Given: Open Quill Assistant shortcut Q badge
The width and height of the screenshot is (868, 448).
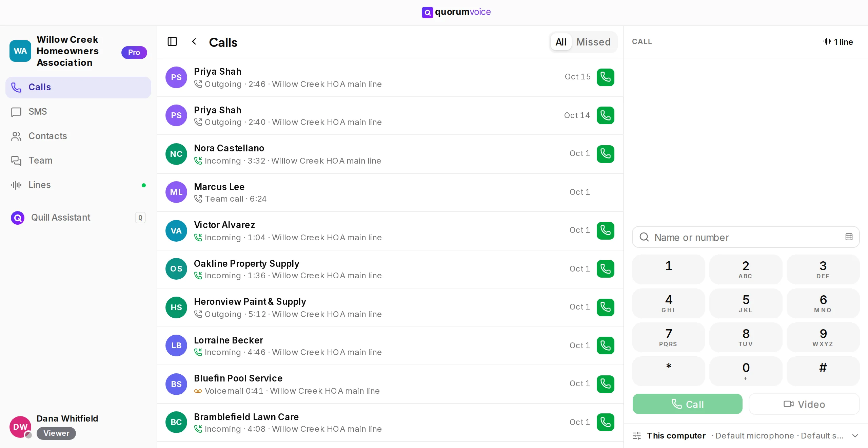Looking at the screenshot, I should tap(140, 218).
